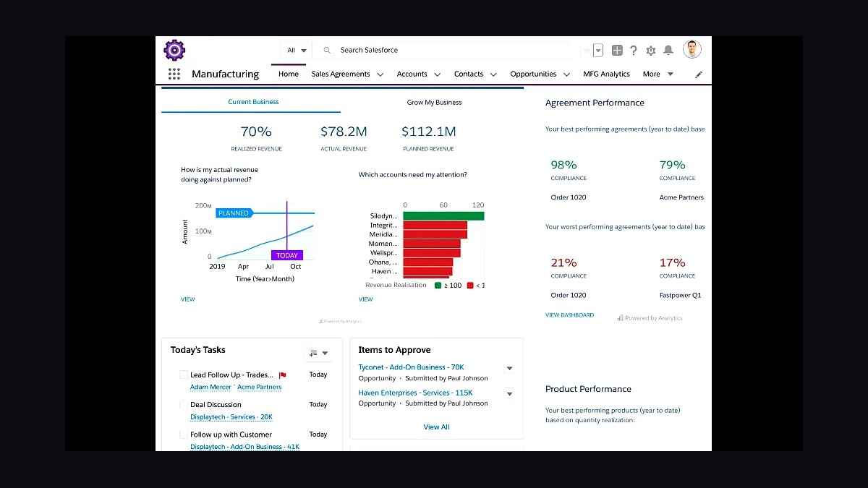Click the Manufacturing app name
The height and width of the screenshot is (488, 868).
pos(225,74)
